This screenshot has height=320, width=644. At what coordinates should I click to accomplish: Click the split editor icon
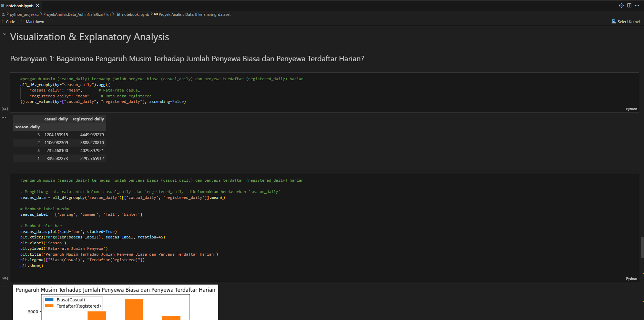click(629, 6)
